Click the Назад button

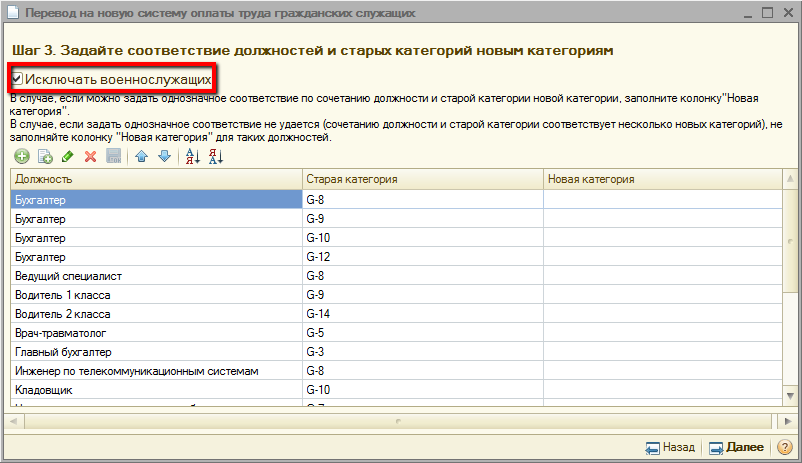[670, 447]
